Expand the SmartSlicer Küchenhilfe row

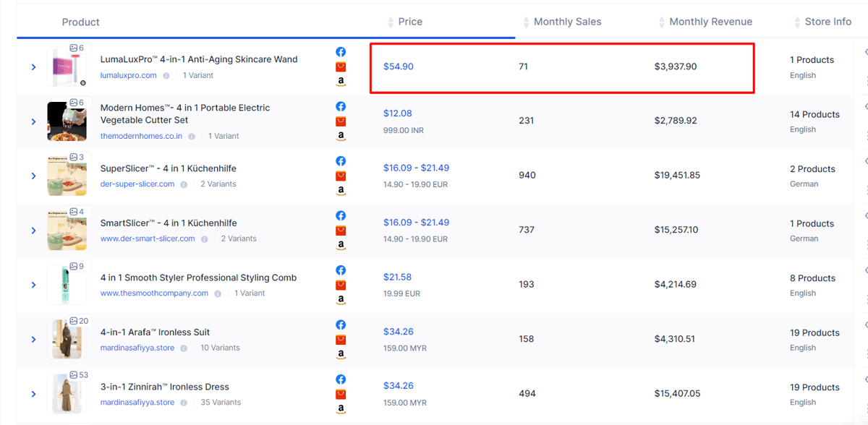point(33,231)
